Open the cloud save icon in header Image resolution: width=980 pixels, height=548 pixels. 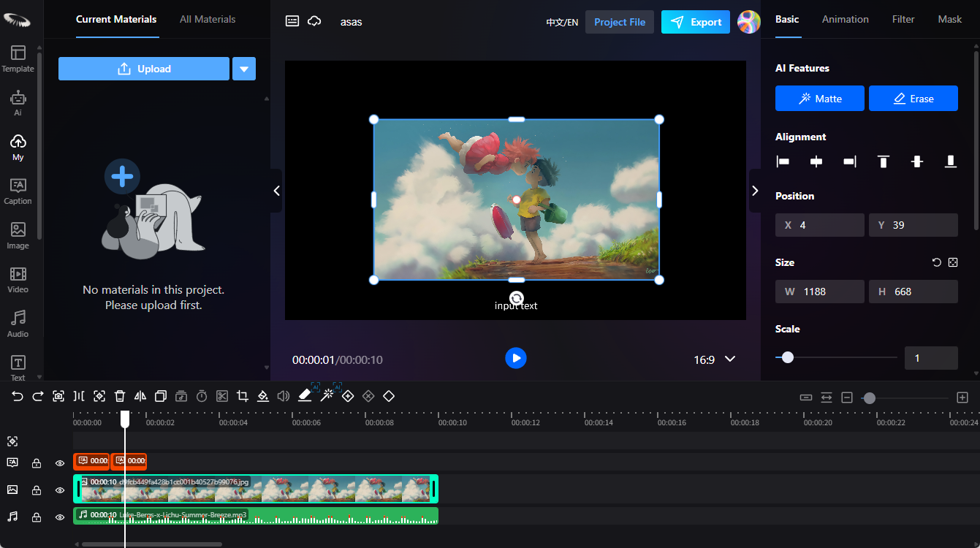[x=314, y=21]
